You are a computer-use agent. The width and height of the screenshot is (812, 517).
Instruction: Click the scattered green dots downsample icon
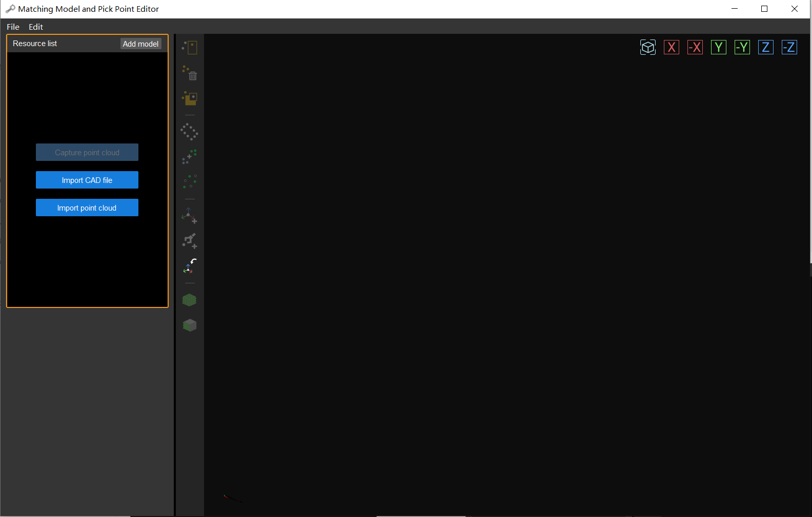point(190,181)
